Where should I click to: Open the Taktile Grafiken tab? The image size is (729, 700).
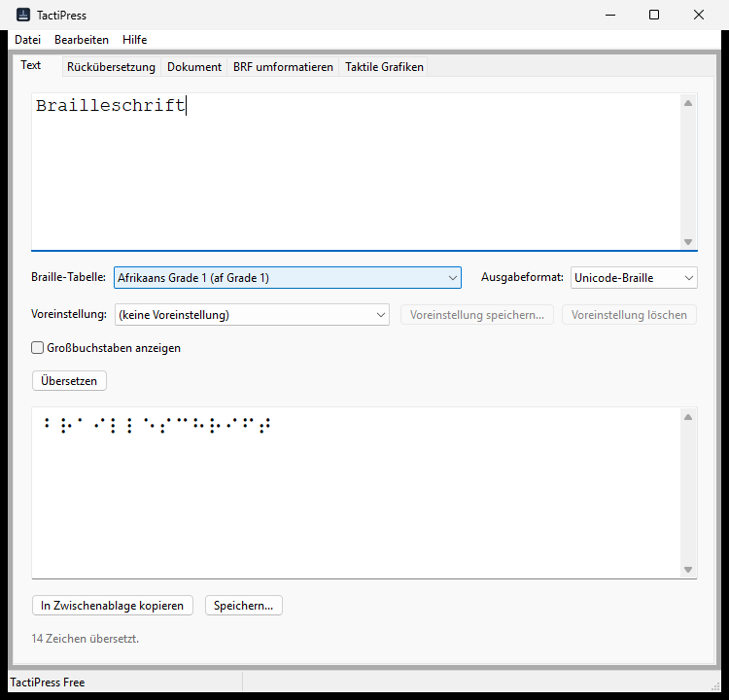point(384,67)
